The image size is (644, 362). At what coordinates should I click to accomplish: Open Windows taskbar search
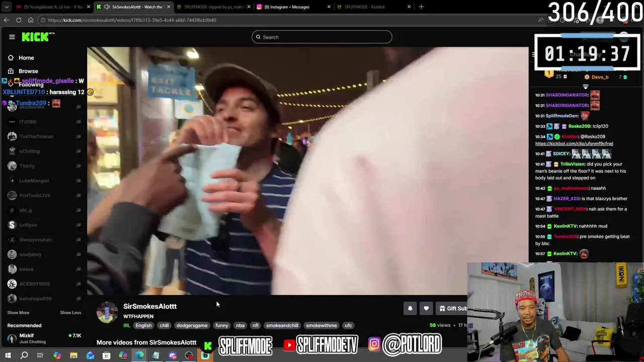coord(24,355)
